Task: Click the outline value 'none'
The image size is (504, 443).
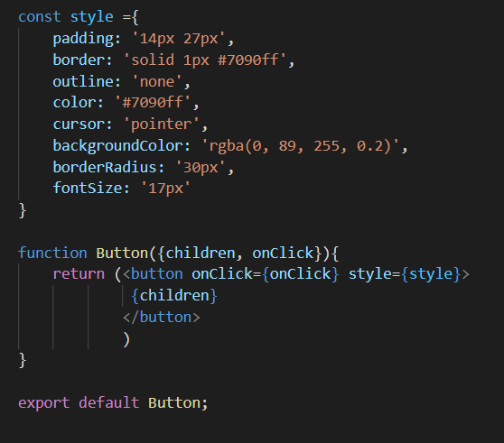Action: click(x=157, y=81)
